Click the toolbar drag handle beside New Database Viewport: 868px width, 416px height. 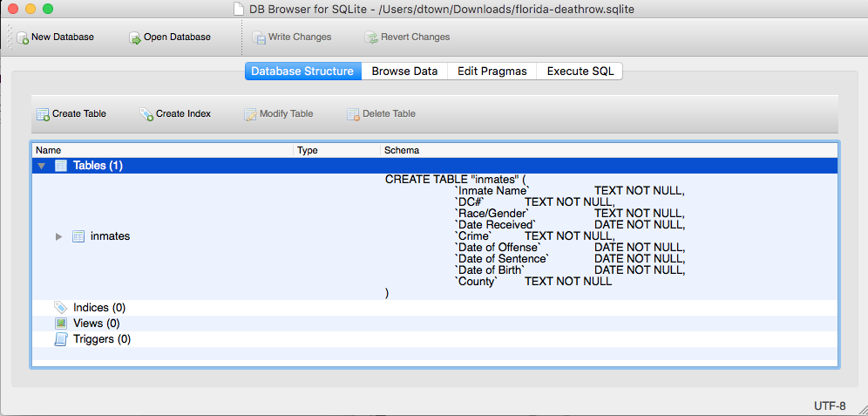click(10, 38)
